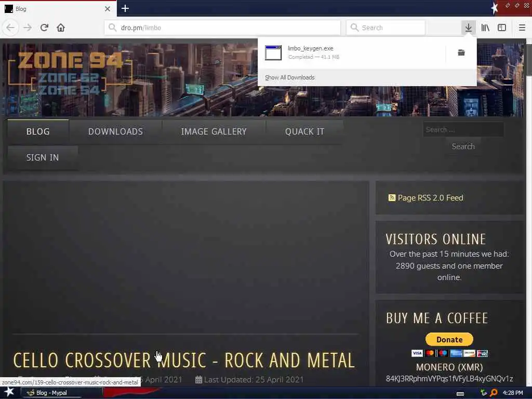Click the page vertical scrollbar thumb
532x399 pixels.
click(x=529, y=59)
